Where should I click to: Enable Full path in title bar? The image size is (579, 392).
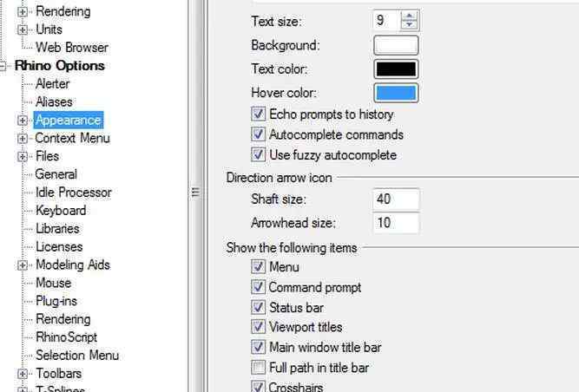point(258,368)
